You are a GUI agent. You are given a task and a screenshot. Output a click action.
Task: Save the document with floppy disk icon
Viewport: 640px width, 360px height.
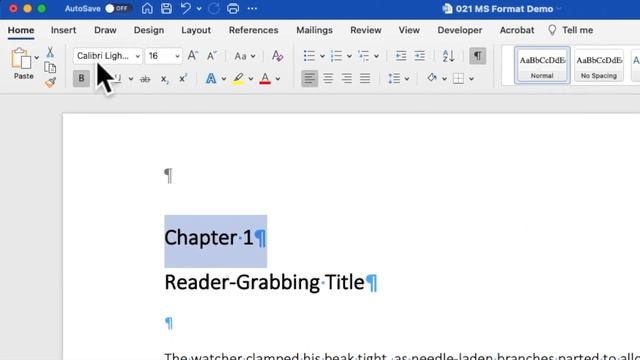point(166,9)
